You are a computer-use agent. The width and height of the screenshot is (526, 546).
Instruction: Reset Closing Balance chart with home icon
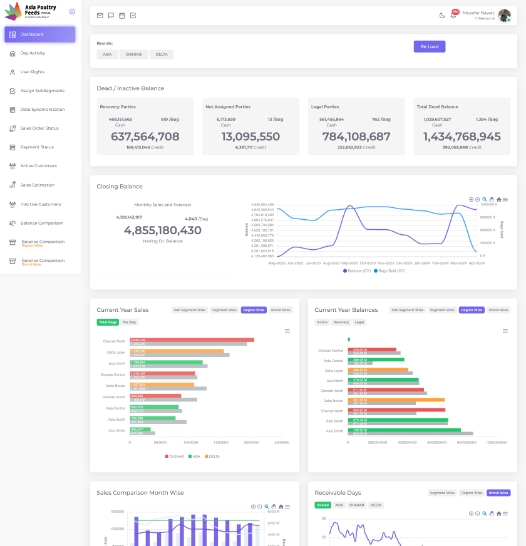pyautogui.click(x=499, y=200)
